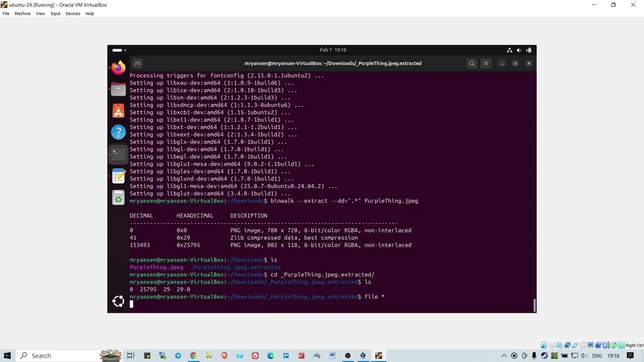Open the VirtualBox Machine menu
644x362 pixels.
tap(22, 14)
